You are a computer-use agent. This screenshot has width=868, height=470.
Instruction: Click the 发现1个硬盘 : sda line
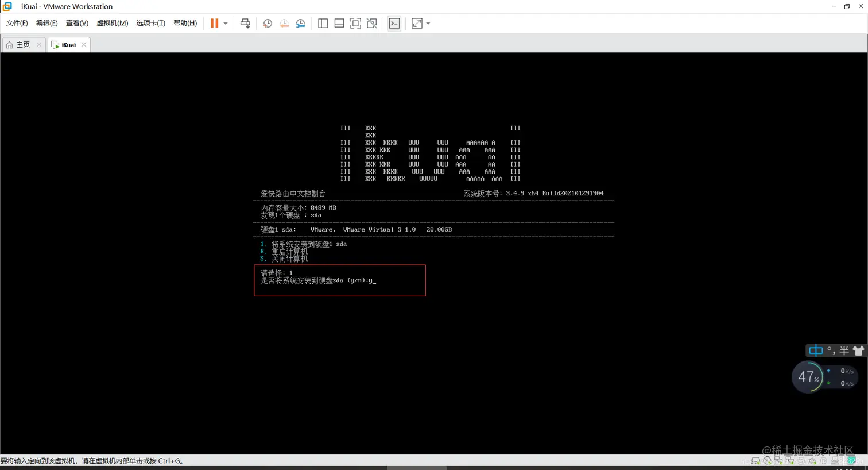pos(291,215)
